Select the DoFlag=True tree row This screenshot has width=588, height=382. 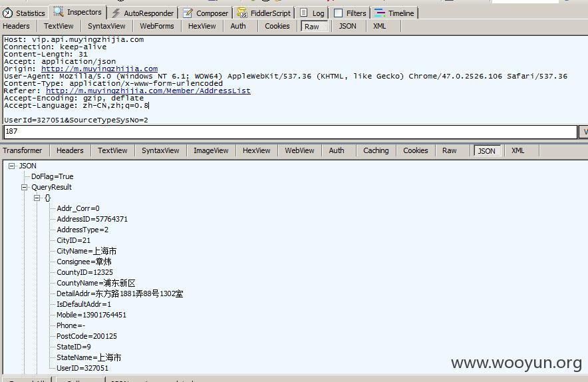point(52,176)
